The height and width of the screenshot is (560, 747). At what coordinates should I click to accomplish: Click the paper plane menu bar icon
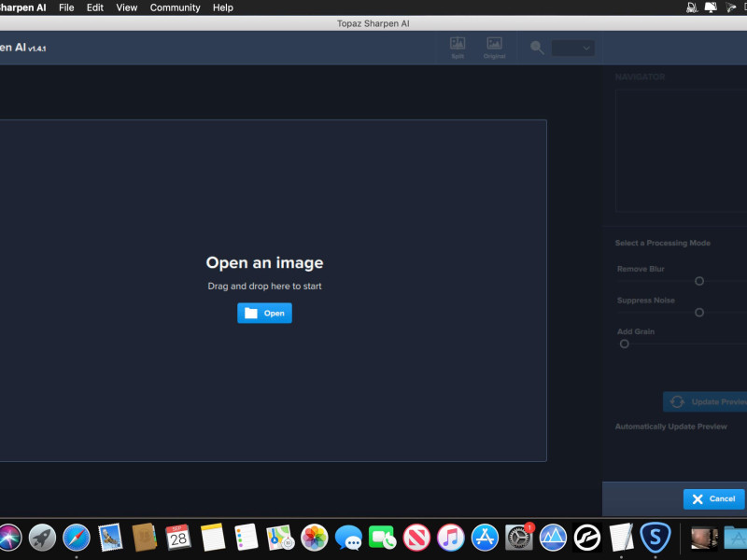[x=731, y=7]
